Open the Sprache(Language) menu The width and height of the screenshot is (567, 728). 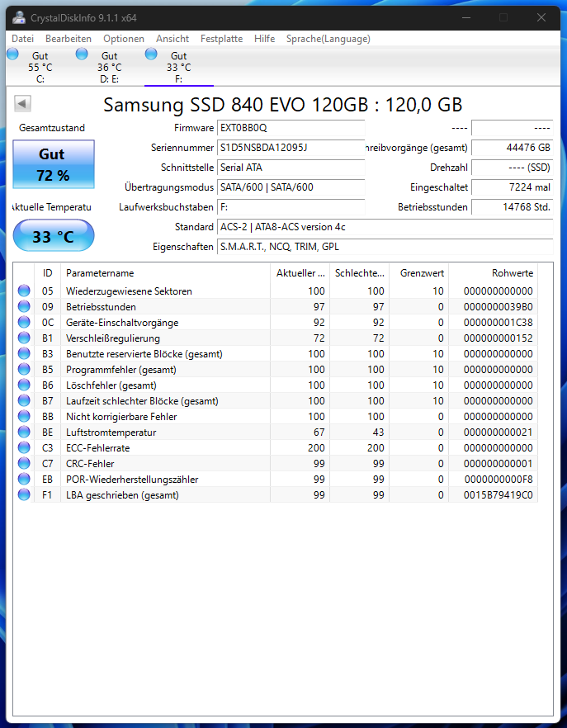[328, 39]
